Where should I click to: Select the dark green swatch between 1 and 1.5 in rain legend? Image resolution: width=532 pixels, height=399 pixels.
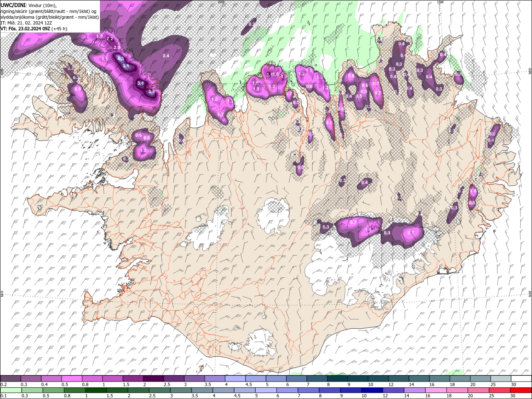(x=96, y=390)
